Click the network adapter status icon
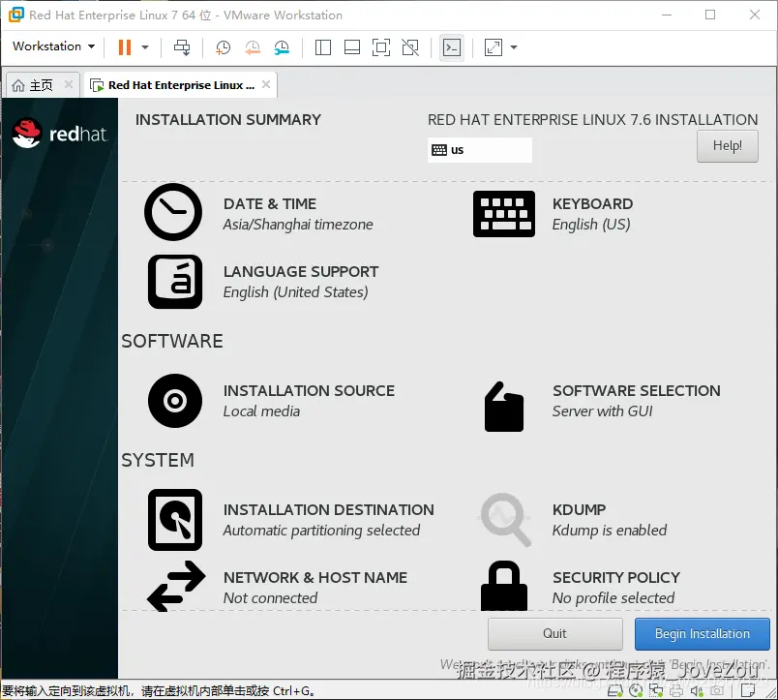The image size is (778, 700). pos(656,690)
